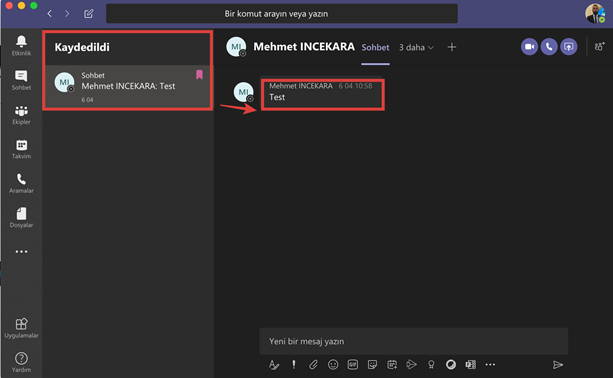Click the Kaydedildi panel heading
The image size is (613, 378).
82,47
